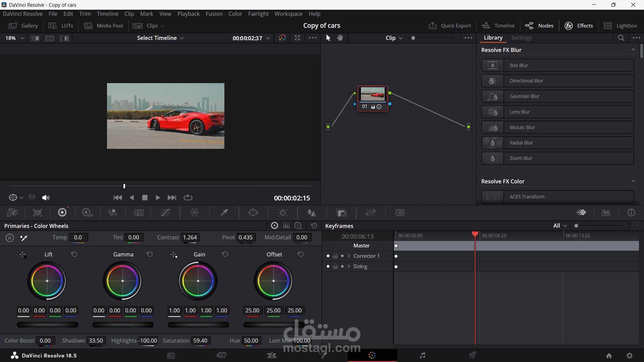Toggle the lock on Sizing track
This screenshot has width=644, height=362.
pyautogui.click(x=335, y=266)
